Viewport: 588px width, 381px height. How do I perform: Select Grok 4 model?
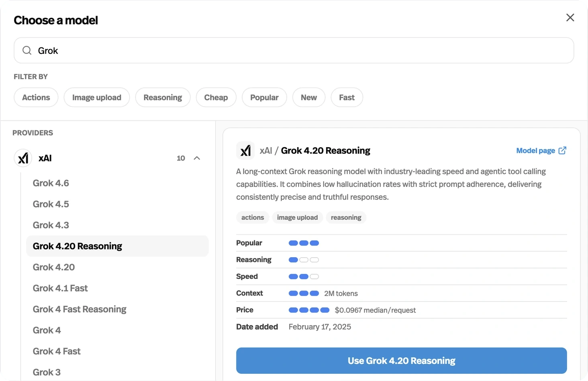point(117,330)
